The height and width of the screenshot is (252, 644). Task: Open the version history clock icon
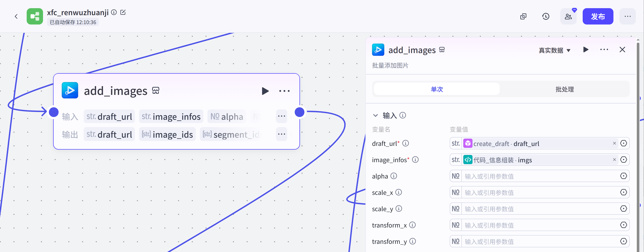pyautogui.click(x=545, y=17)
